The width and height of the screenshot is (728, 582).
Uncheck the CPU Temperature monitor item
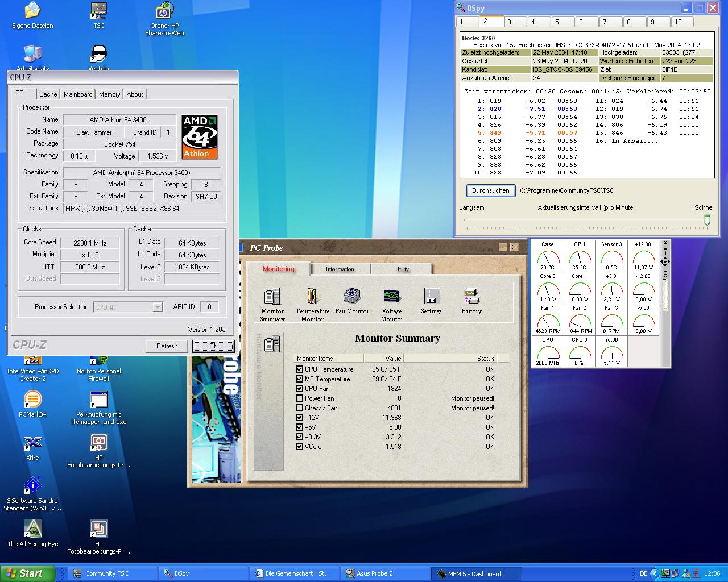pos(300,369)
